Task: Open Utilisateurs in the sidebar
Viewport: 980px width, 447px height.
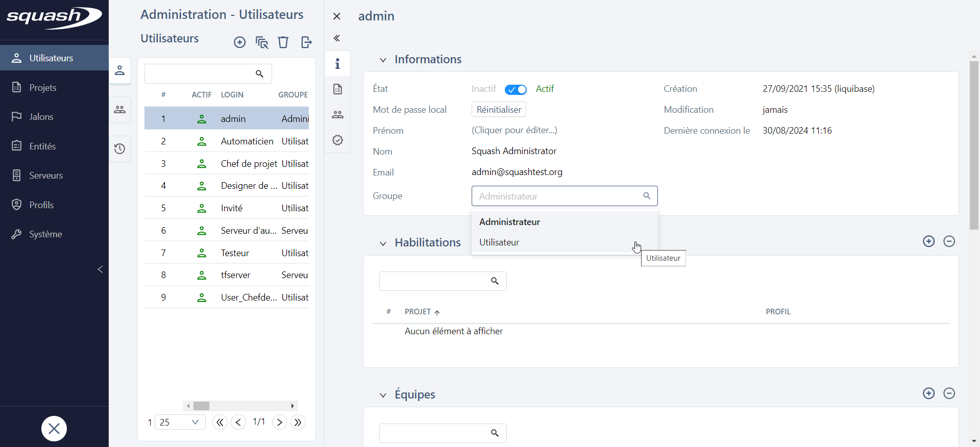Action: (54, 58)
